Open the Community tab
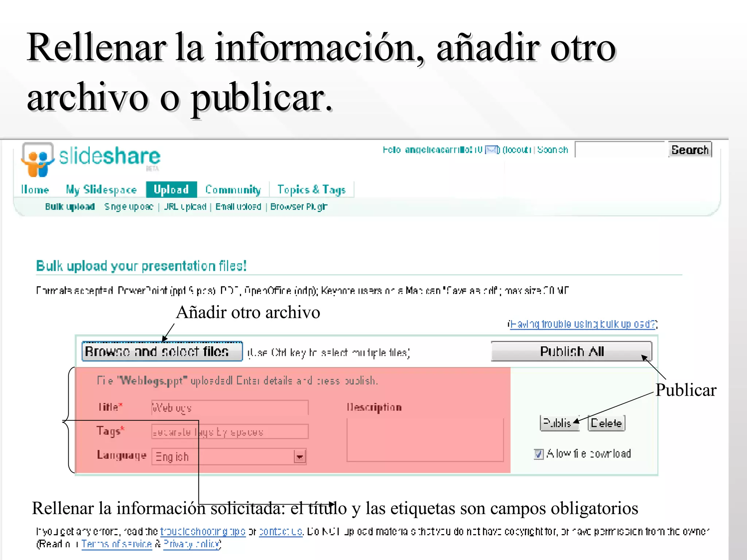The image size is (747, 560). 233,190
